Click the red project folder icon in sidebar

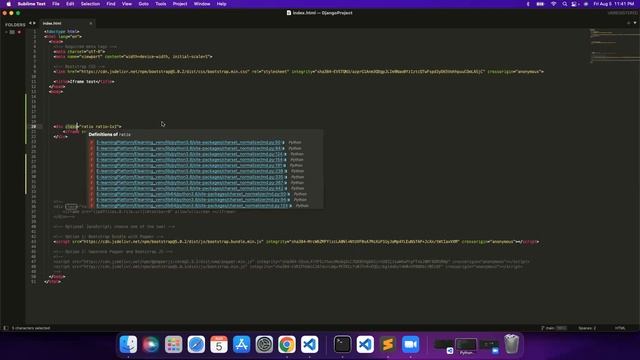pyautogui.click(x=19, y=32)
